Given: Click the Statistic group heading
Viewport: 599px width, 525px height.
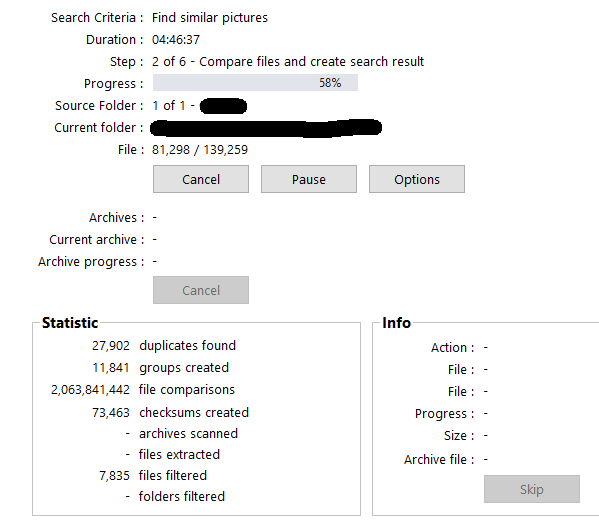Looking at the screenshot, I should tap(70, 323).
